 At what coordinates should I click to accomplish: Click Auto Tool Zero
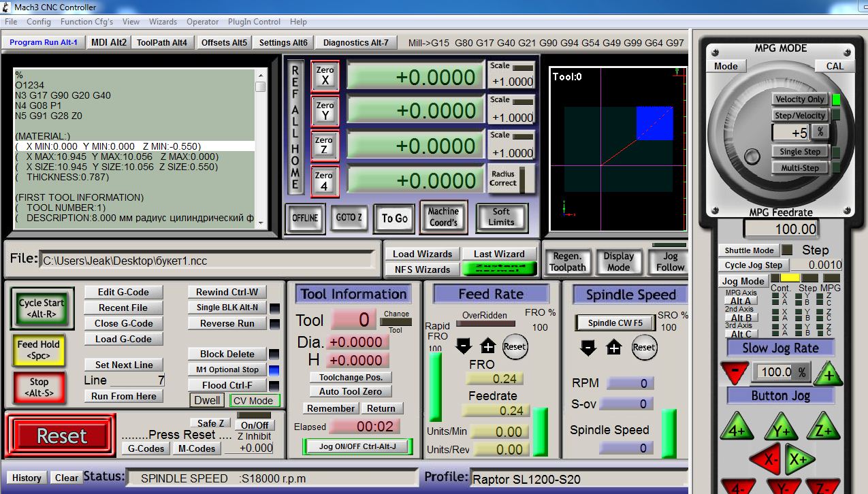tap(351, 391)
